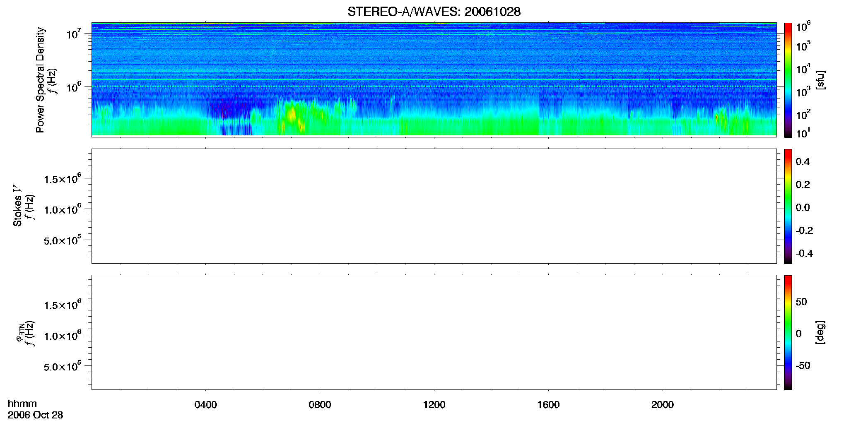Pick the Stokes V colorbar

[x=788, y=206]
